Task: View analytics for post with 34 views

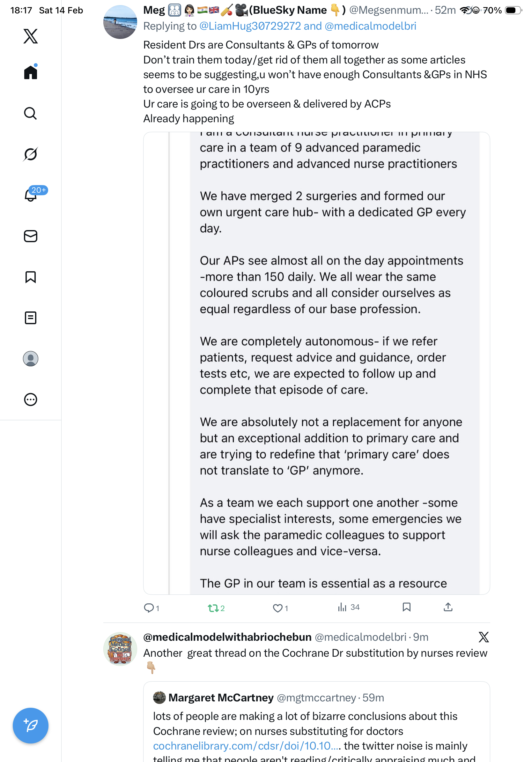Action: pos(342,607)
